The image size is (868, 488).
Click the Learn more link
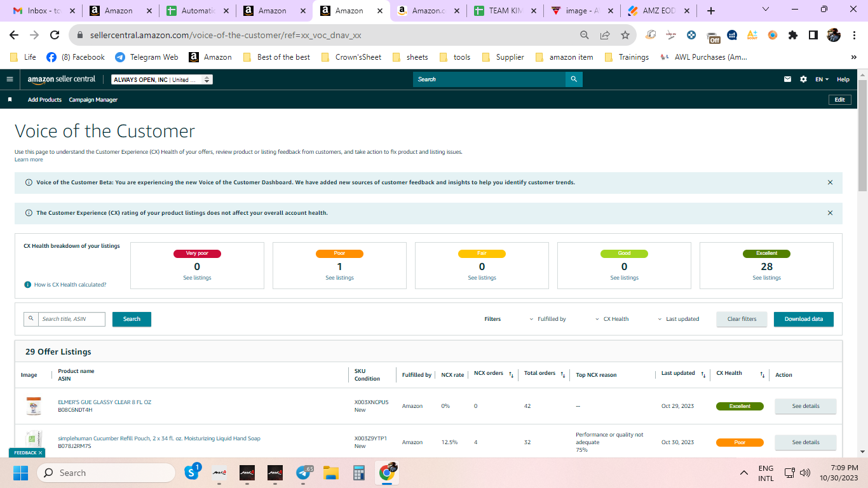coord(29,159)
